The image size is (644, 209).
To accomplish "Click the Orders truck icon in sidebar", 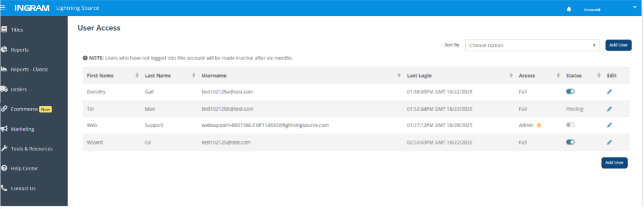I will 4,89.
